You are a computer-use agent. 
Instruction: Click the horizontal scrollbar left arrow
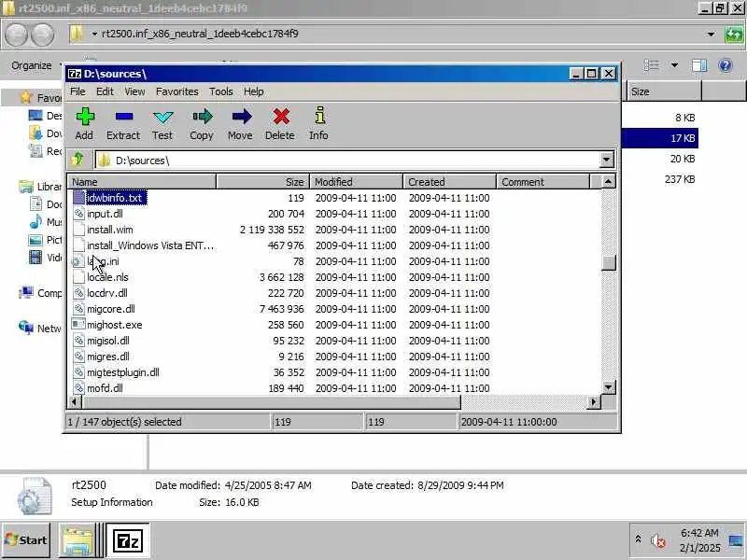75,402
